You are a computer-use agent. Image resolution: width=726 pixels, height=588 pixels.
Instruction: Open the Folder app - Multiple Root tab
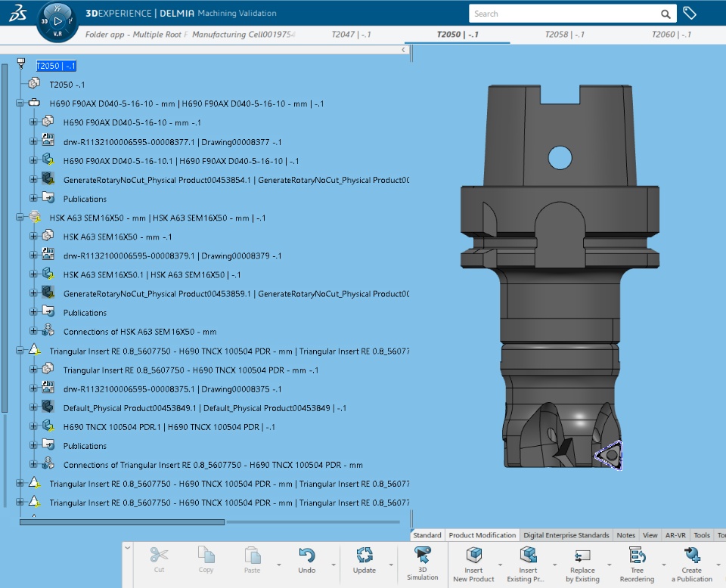137,34
